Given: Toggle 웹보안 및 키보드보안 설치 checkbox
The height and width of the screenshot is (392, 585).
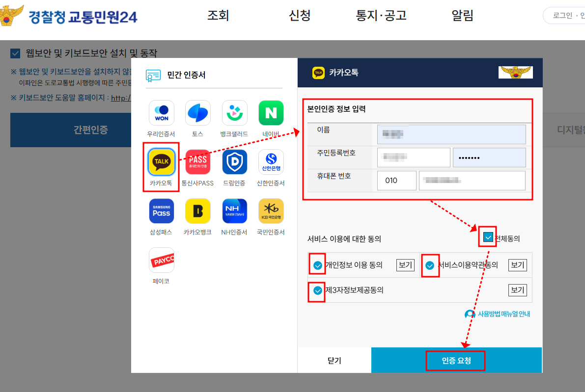Looking at the screenshot, I should pos(15,53).
